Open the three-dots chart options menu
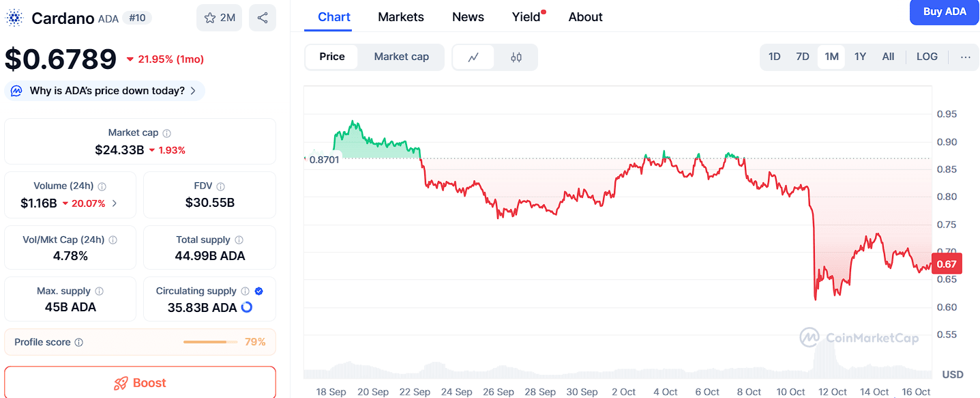Screen dimensions: 980x398 pyautogui.click(x=965, y=57)
